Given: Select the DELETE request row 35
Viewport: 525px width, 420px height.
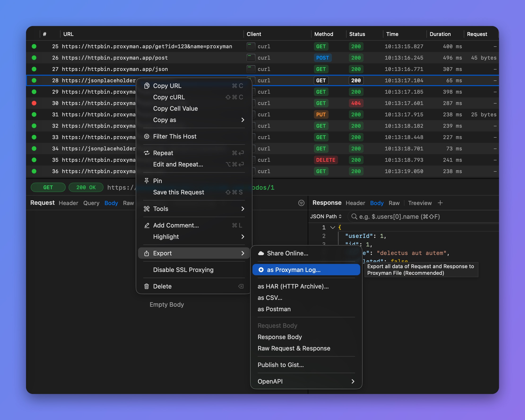Looking at the screenshot, I should (262, 160).
